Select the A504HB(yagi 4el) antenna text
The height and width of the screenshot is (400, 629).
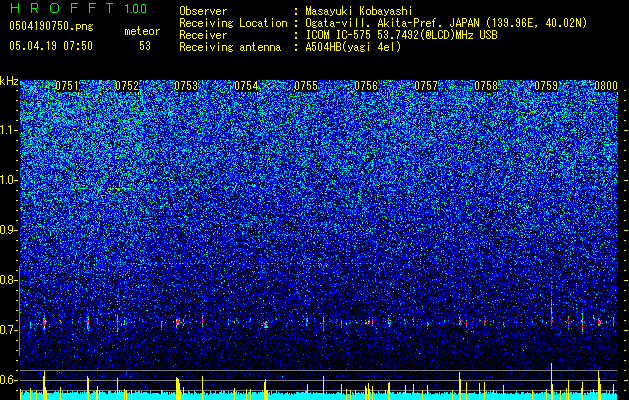(x=353, y=47)
